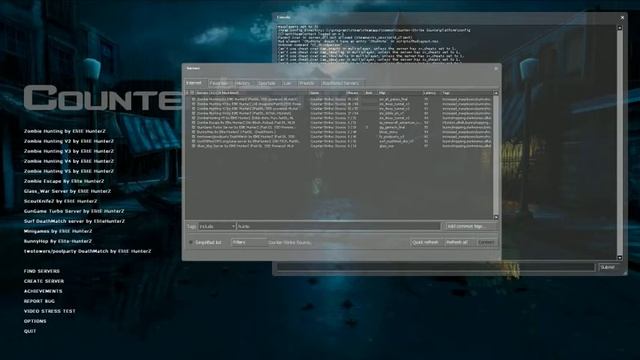The height and width of the screenshot is (360, 640).
Task: Select the GunGame Turbo Server row
Action: pyautogui.click(x=339, y=127)
